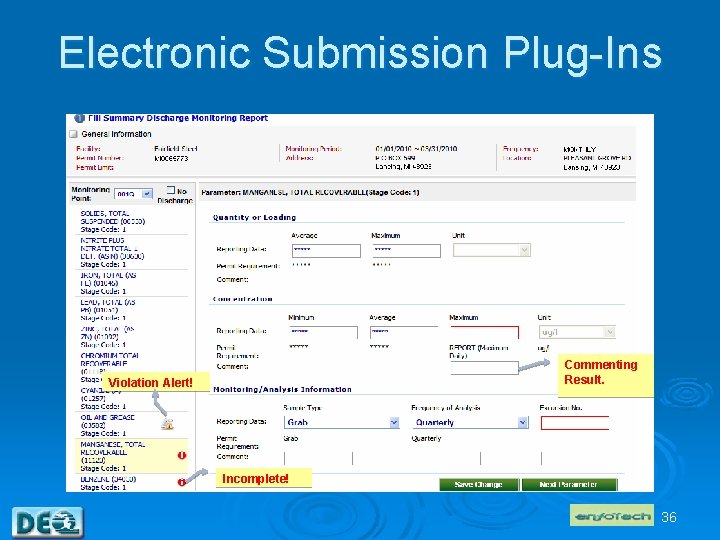Click the red-outlined Excursion No. field
The image size is (720, 540).
pos(575,423)
